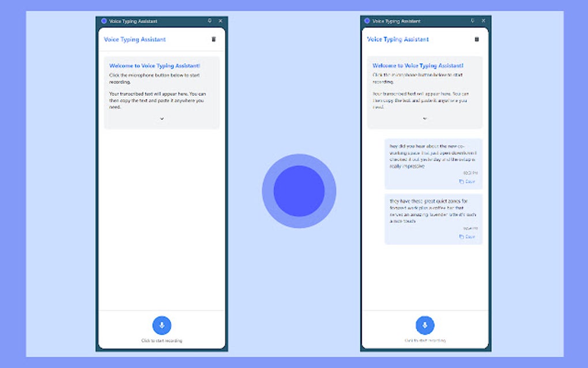The image size is (588, 368).
Task: Click the delete icon in the right window header
Action: coord(476,39)
